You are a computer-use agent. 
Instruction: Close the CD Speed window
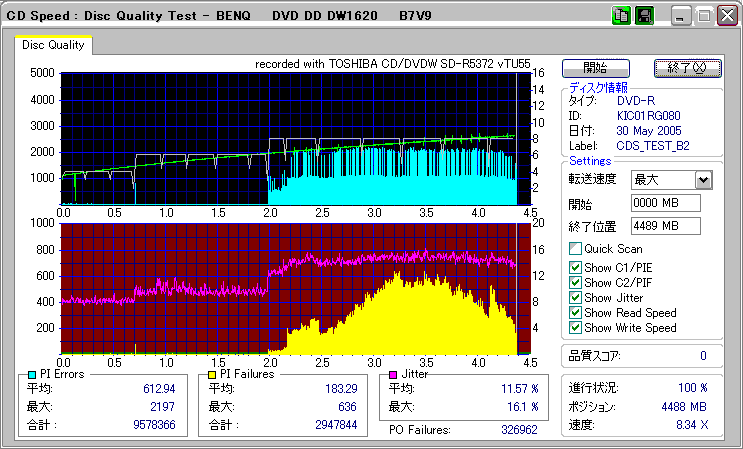tap(725, 16)
